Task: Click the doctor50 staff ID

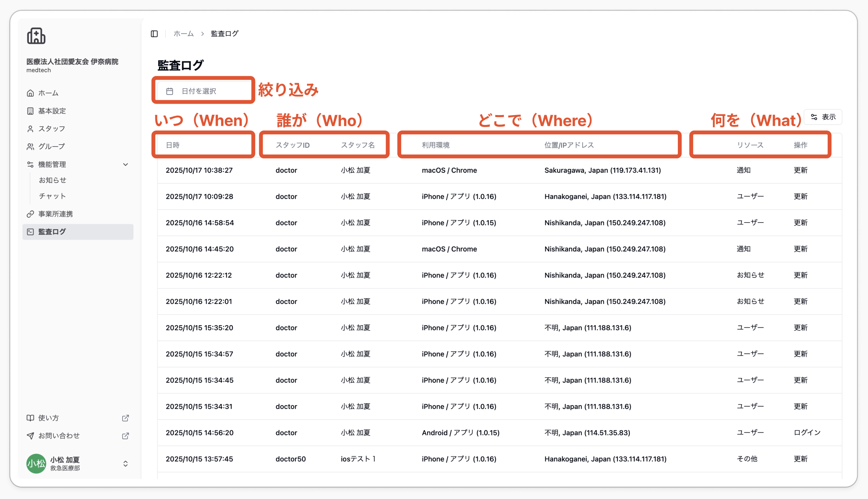Action: 291,459
